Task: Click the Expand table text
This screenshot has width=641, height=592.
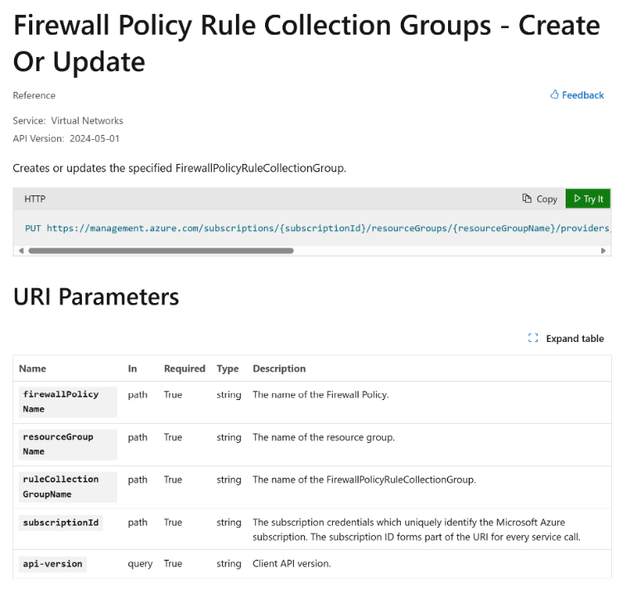Action: tap(575, 339)
